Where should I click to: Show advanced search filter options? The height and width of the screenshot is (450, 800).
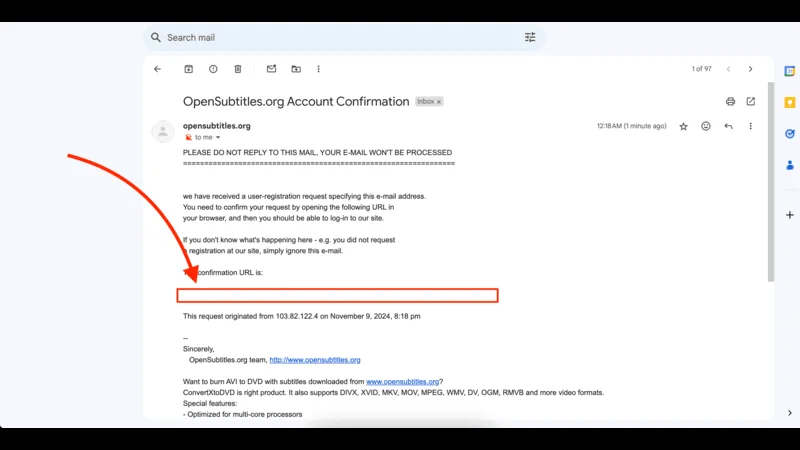(x=530, y=37)
